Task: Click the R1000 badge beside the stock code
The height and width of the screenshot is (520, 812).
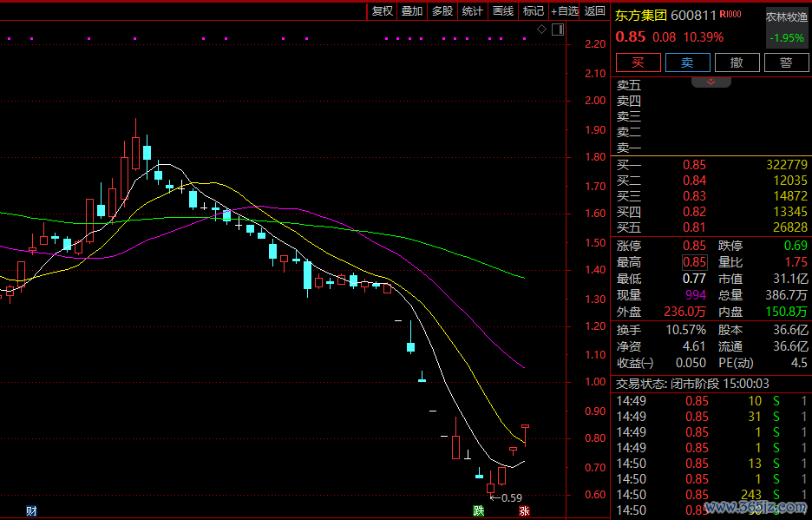Action: 730,15
